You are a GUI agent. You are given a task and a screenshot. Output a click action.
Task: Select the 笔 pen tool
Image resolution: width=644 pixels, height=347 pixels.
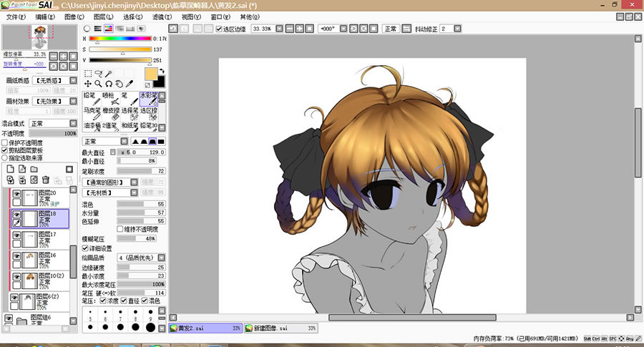(130, 99)
